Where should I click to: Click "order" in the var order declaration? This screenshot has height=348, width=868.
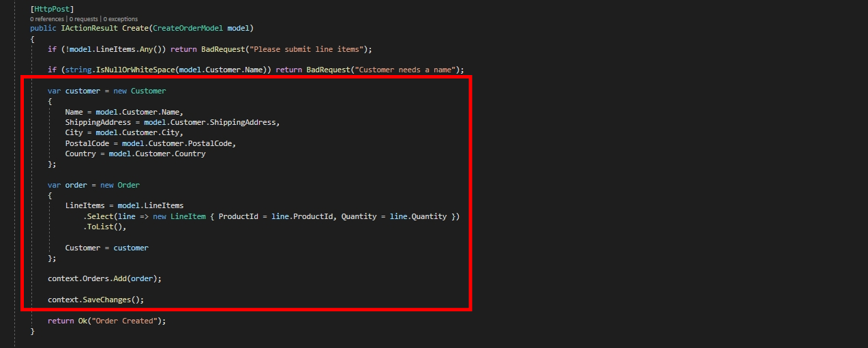pyautogui.click(x=76, y=185)
